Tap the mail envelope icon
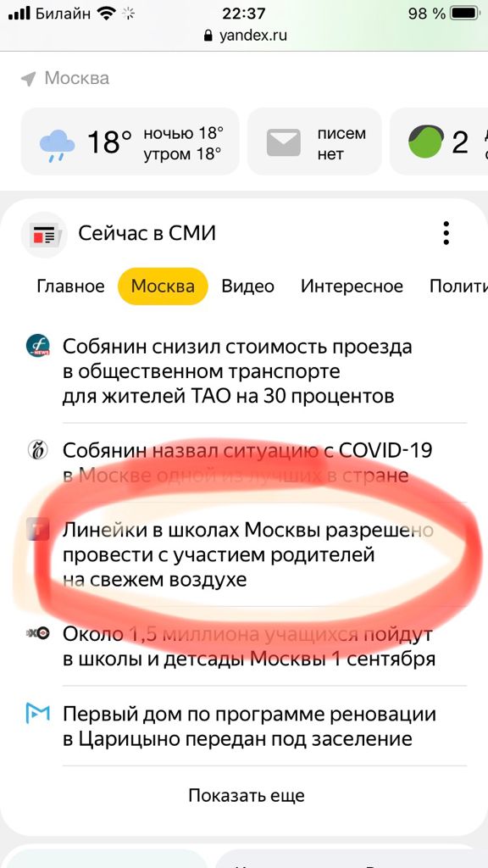488x868 pixels. tap(283, 142)
